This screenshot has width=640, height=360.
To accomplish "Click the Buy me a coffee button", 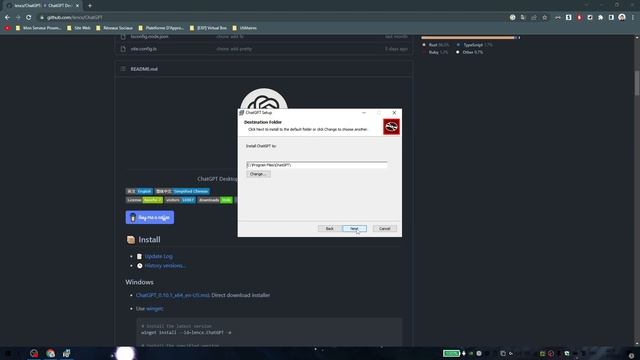I will pos(150,218).
